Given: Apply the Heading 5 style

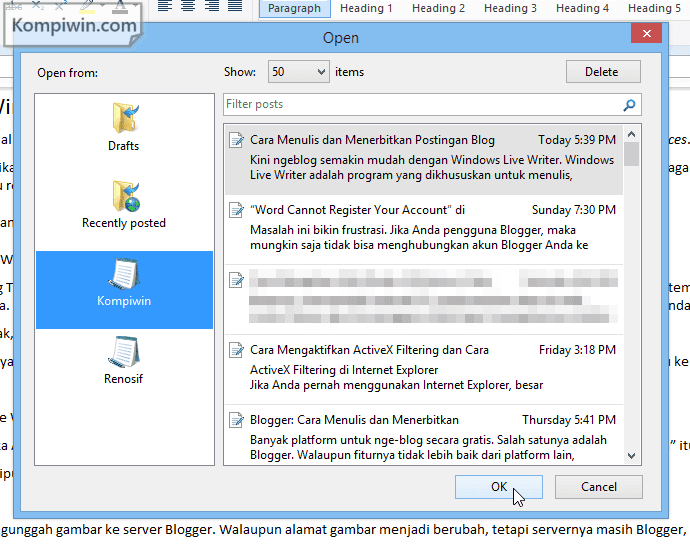Looking at the screenshot, I should coord(654,8).
